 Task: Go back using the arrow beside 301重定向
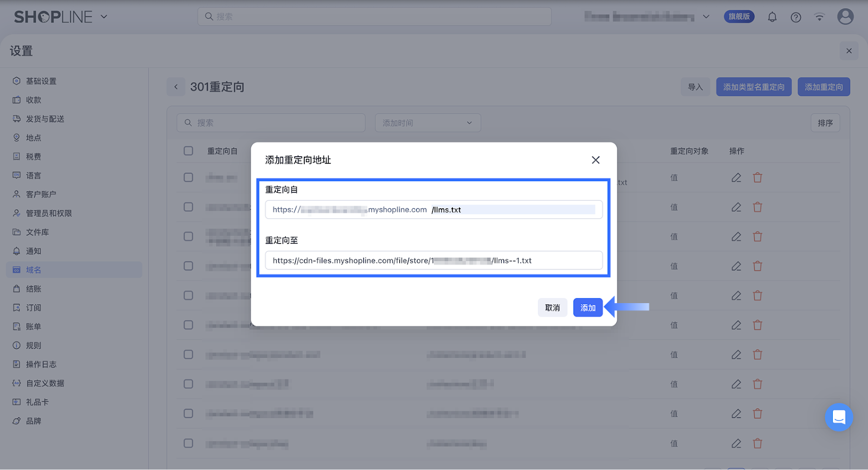[x=176, y=87]
